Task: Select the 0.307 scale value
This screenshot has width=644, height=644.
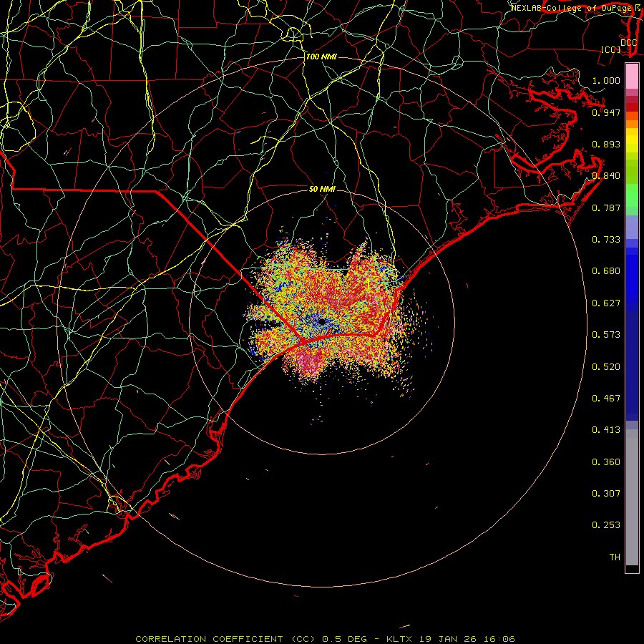Action: [606, 493]
